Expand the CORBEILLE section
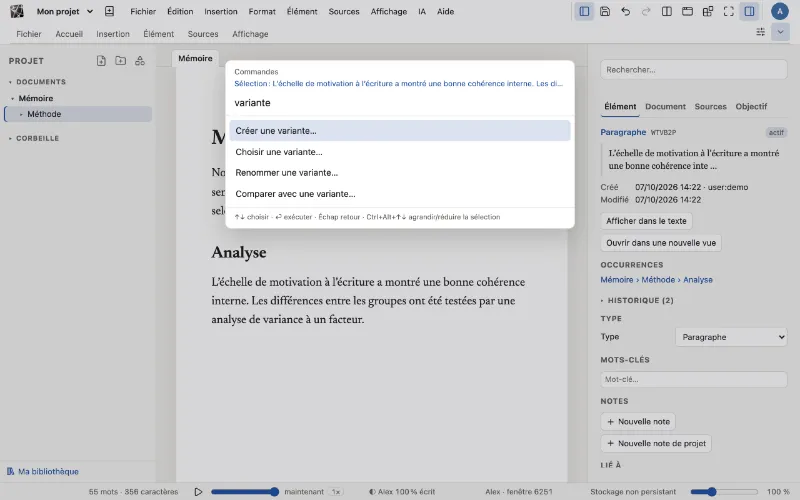800x500 pixels. [10, 138]
